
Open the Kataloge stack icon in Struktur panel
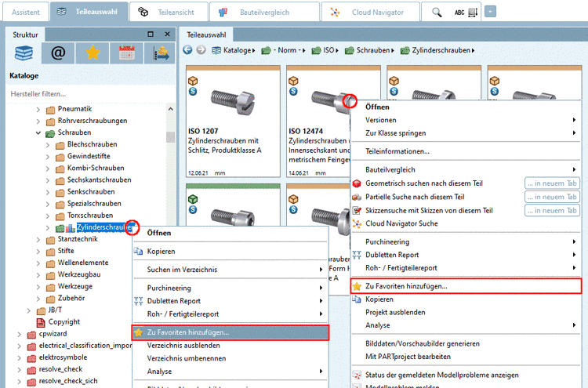(x=24, y=53)
